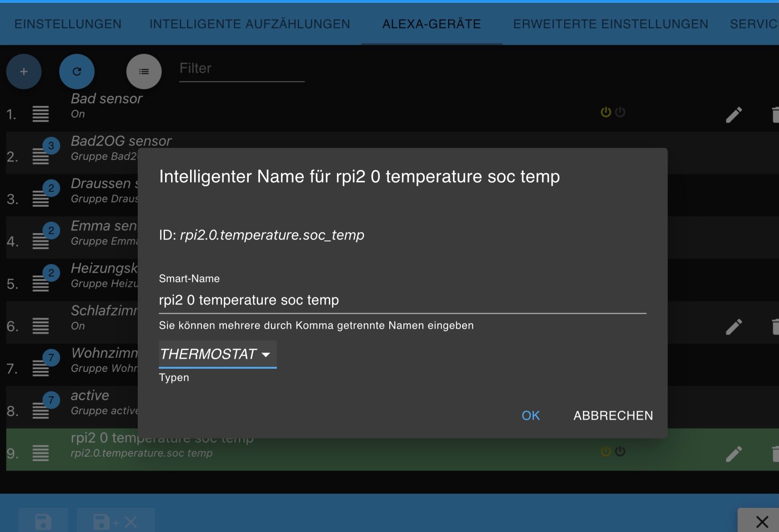
Task: Click the list icon of Wohnzimmer row
Action: tap(40, 368)
